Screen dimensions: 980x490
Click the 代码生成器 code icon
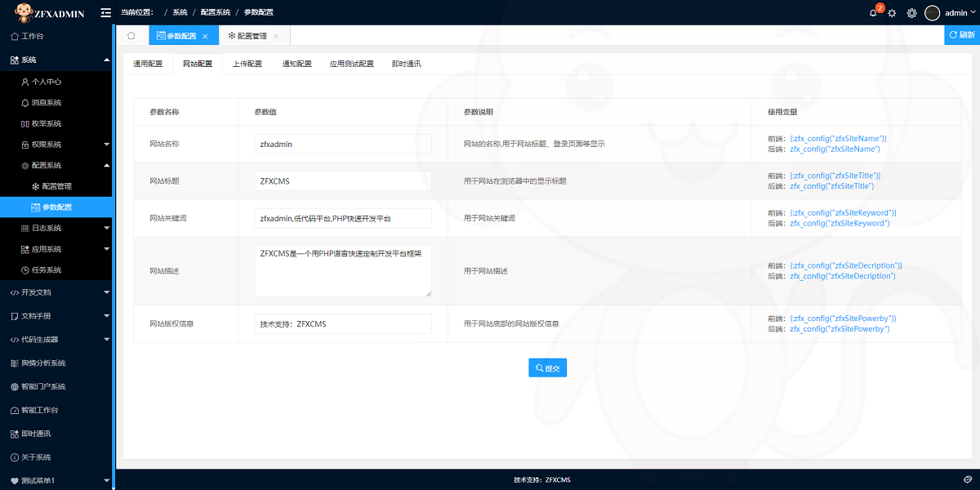click(x=15, y=339)
